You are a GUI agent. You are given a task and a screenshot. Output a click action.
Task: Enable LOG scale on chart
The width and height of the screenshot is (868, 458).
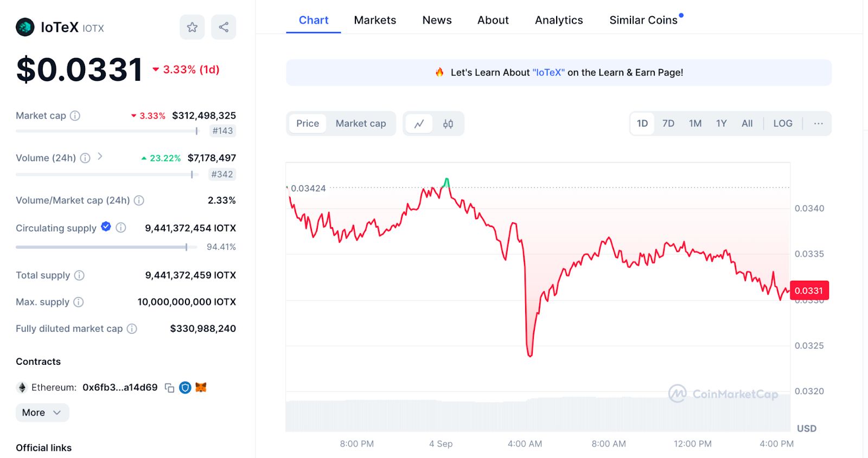(783, 124)
